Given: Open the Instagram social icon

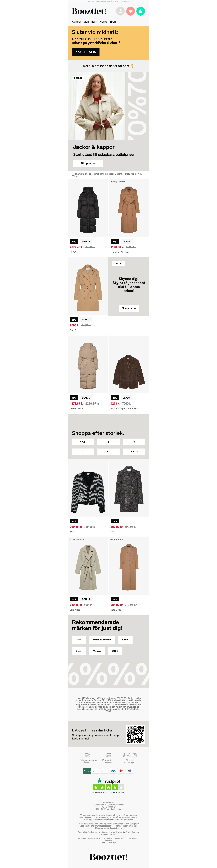Looking at the screenshot, I should [135, 755].
